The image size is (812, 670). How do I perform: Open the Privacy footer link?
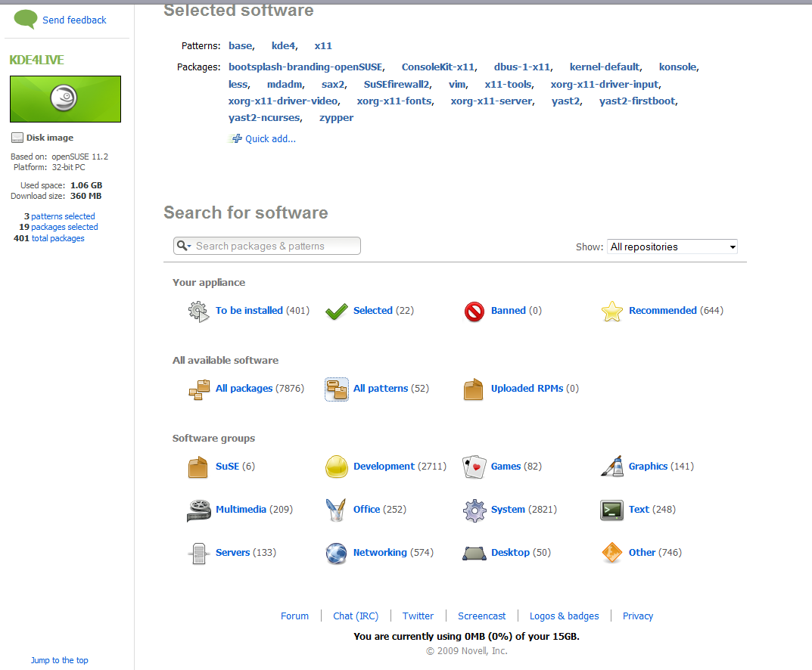coord(637,616)
